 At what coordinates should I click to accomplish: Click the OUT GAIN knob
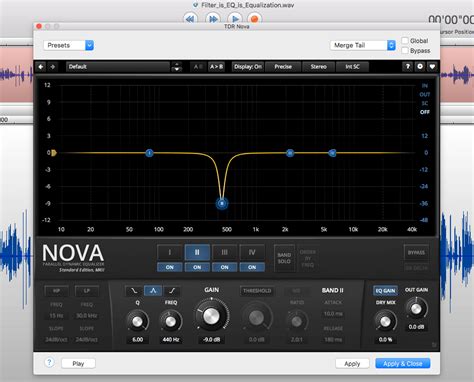[x=416, y=308]
